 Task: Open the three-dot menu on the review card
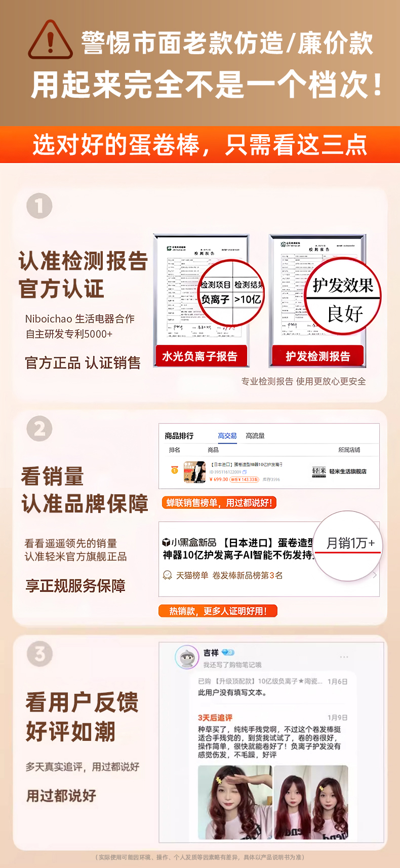[344, 657]
